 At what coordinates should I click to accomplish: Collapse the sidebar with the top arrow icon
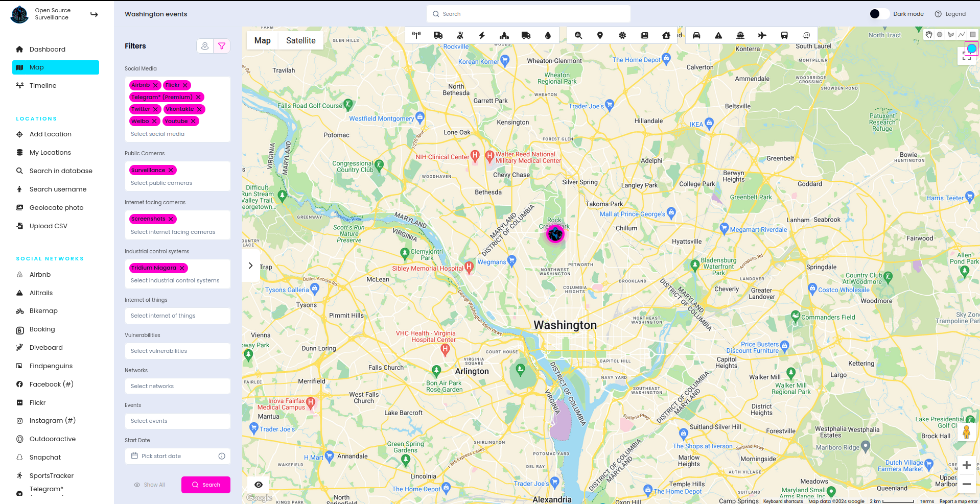(x=94, y=14)
